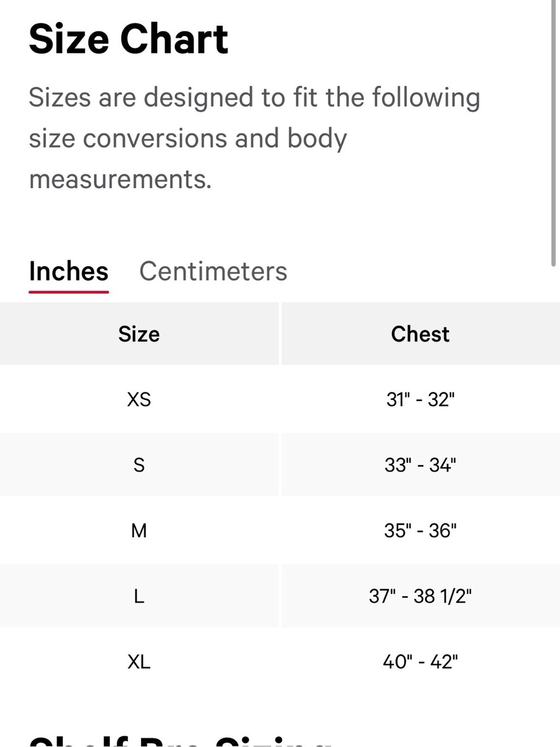Select the S size cell
The image size is (560, 747).
(139, 465)
